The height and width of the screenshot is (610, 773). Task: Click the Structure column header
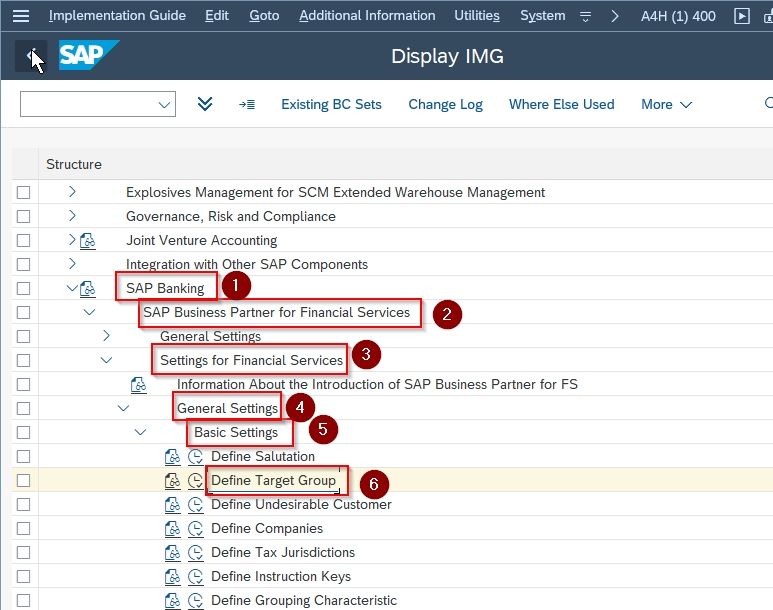tap(74, 164)
